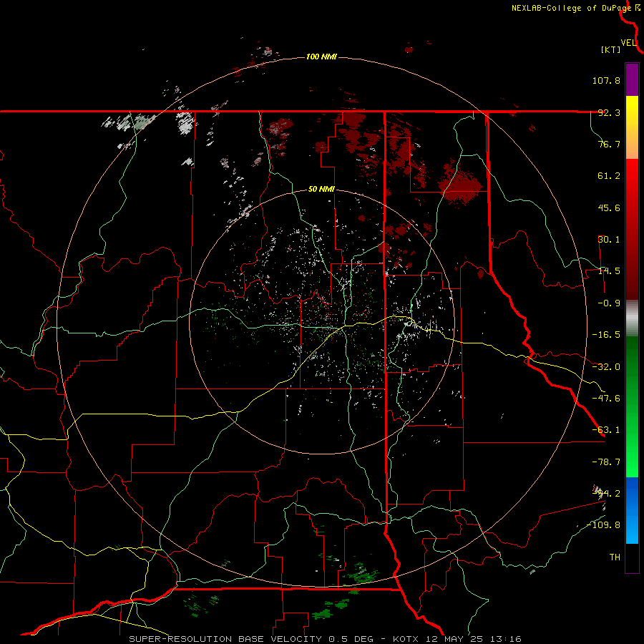
Task: Click the TH legend label
Action: [x=615, y=557]
